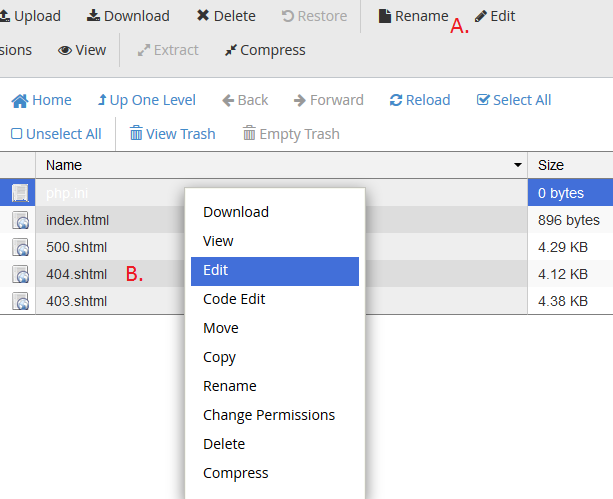Click the Delete X icon in toolbar
Image resolution: width=613 pixels, height=499 pixels.
click(203, 16)
